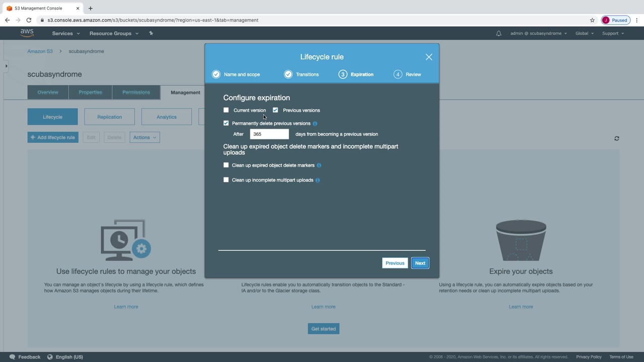Open the Support dropdown menu

pos(613,33)
